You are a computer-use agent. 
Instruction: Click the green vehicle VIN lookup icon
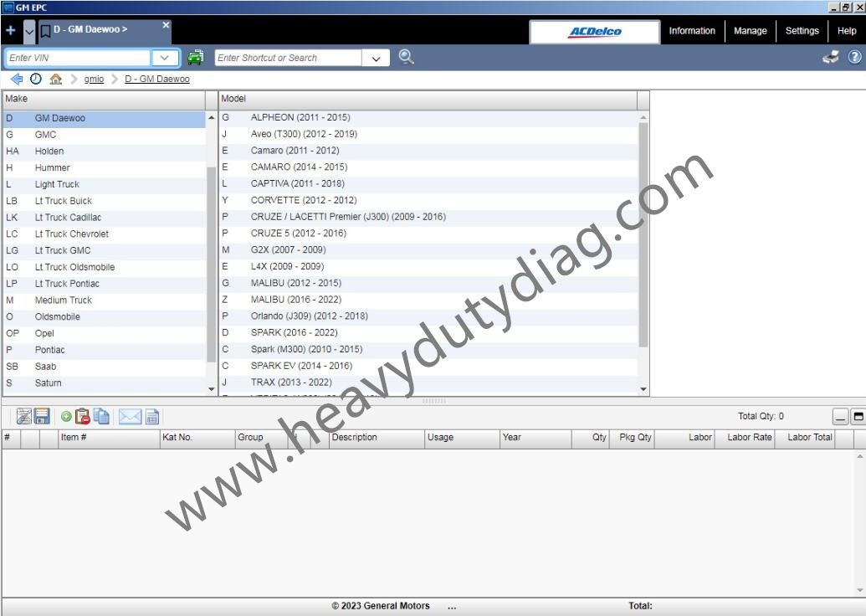[196, 57]
